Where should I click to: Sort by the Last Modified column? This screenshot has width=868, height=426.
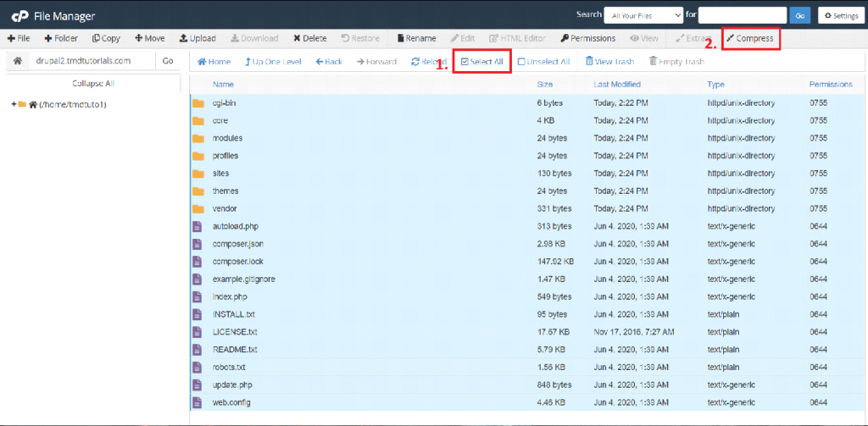click(x=617, y=85)
